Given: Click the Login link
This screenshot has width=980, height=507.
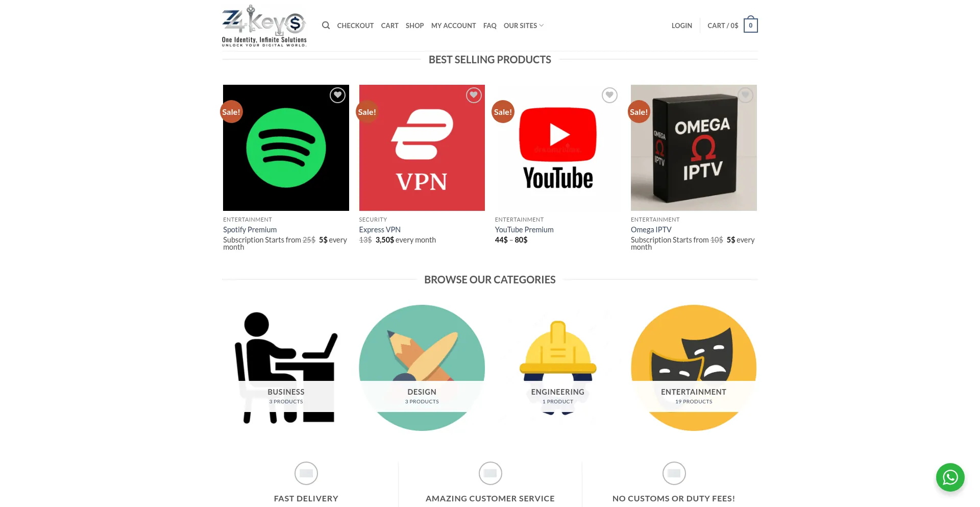Looking at the screenshot, I should coord(682,26).
